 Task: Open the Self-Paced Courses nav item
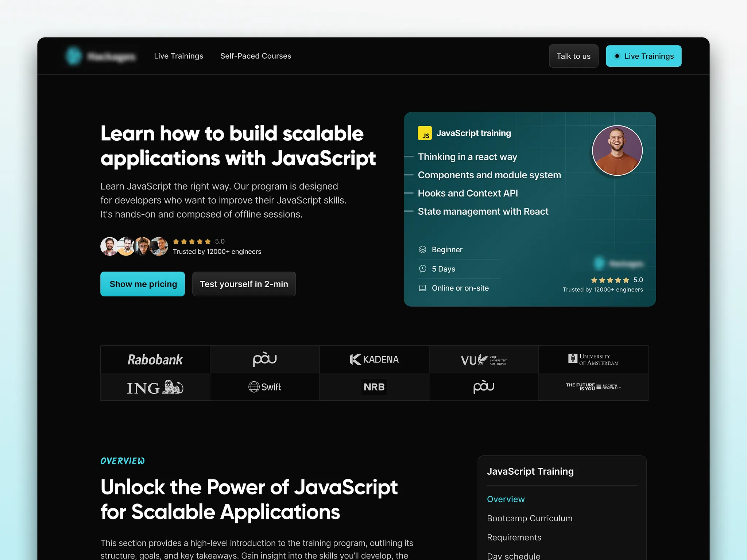coord(255,56)
